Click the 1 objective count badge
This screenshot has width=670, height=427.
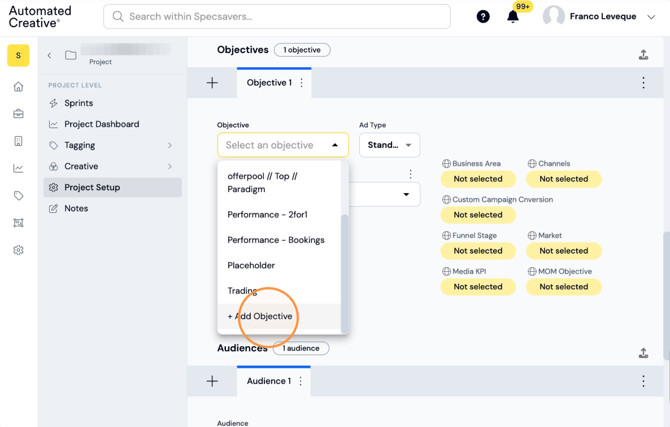click(302, 50)
